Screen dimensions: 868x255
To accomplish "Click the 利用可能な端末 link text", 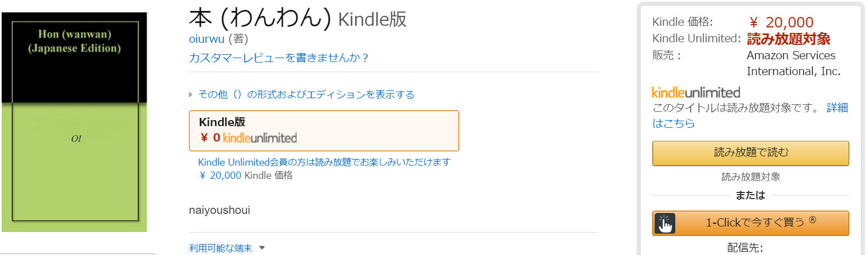I will pyautogui.click(x=221, y=248).
